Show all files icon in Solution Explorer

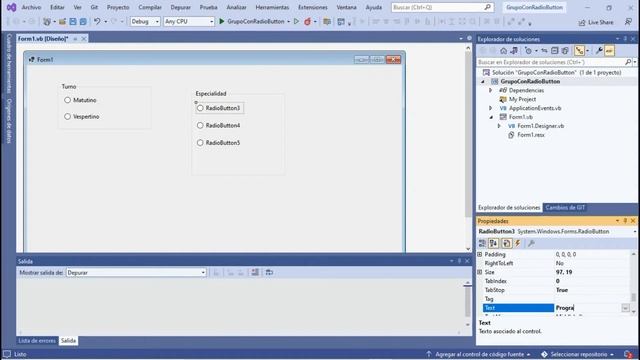coord(565,51)
